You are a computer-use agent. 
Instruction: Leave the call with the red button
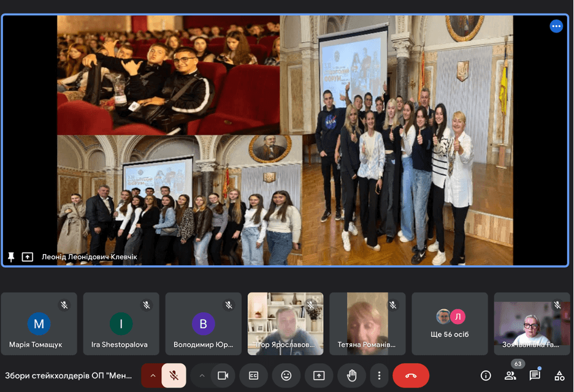[x=411, y=375]
